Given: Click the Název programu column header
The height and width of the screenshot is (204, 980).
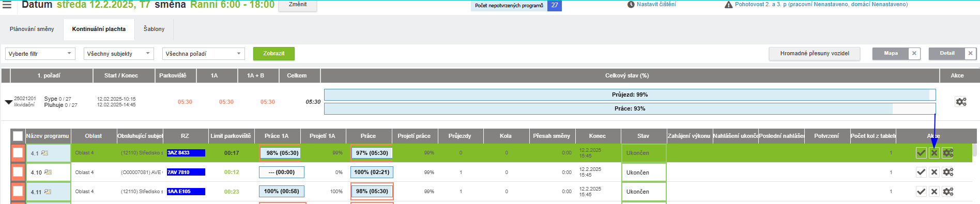Looking at the screenshot, I should point(48,136).
